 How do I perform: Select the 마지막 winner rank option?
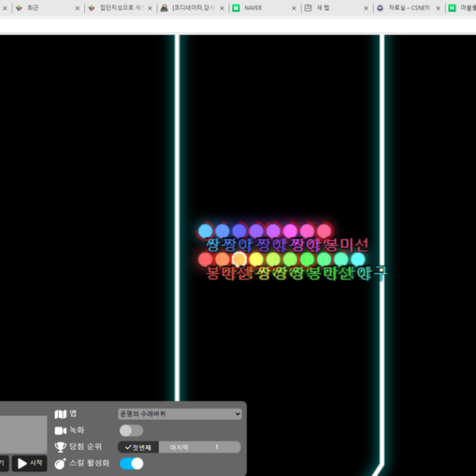180,447
